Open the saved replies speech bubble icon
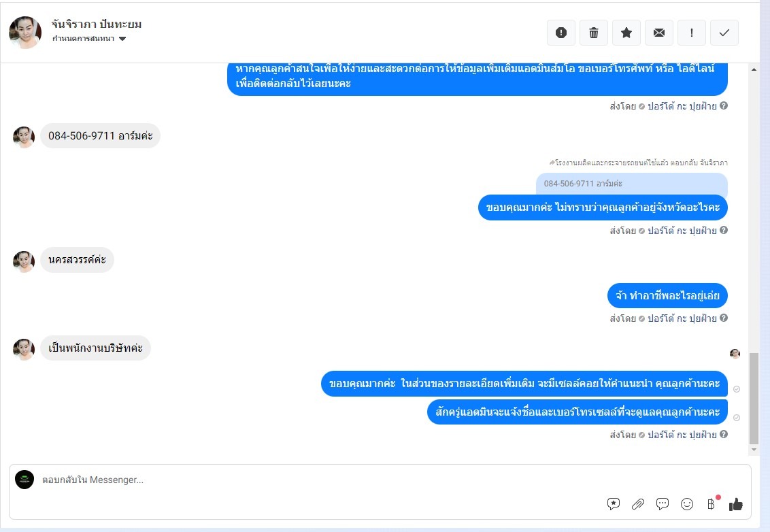Image resolution: width=770 pixels, height=532 pixels. [614, 503]
